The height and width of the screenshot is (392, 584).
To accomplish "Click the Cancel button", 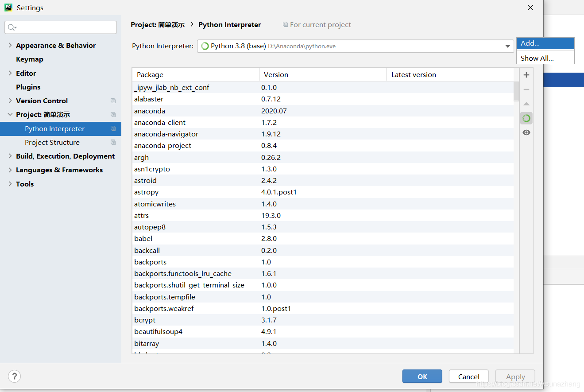I will [x=469, y=376].
